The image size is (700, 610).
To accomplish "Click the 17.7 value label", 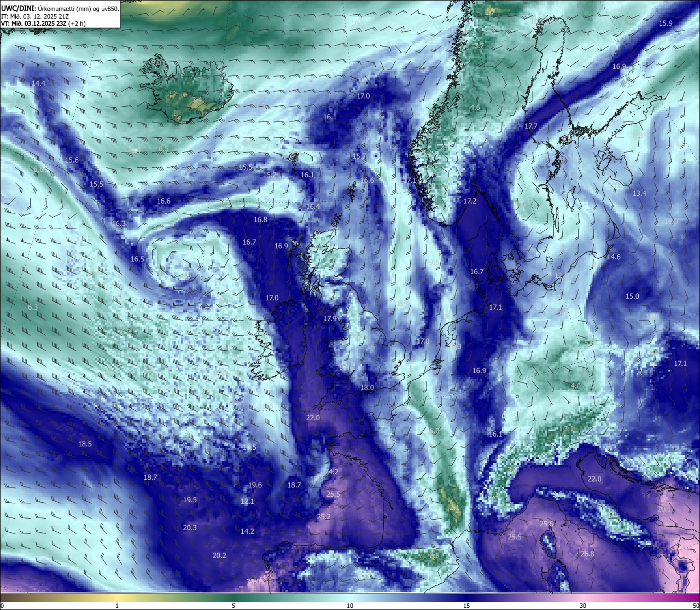I will [531, 126].
